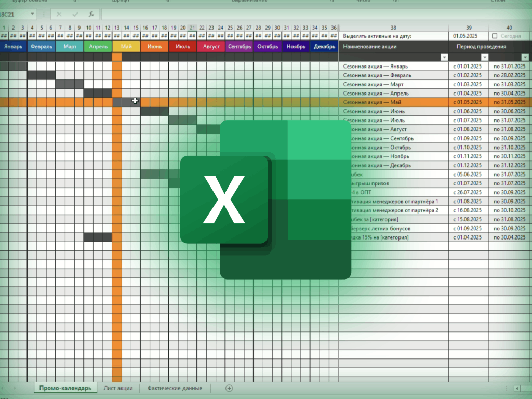Click the 'Сезонная акция — Март' cell

(x=394, y=84)
